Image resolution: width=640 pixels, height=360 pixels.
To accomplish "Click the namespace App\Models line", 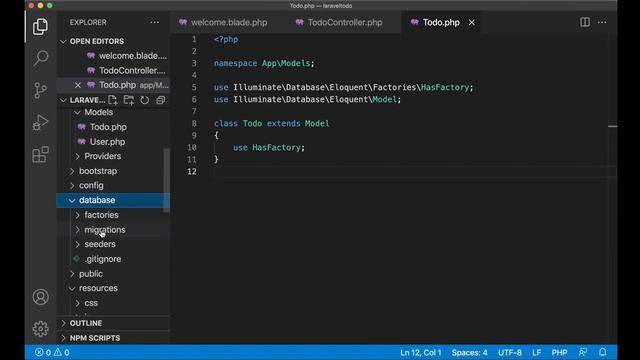I will click(264, 63).
